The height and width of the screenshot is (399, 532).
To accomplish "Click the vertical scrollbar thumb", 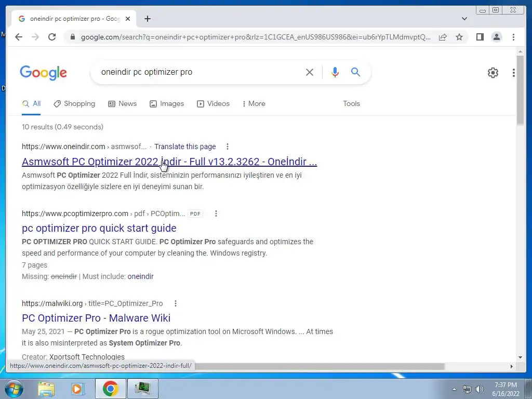I will click(520, 90).
